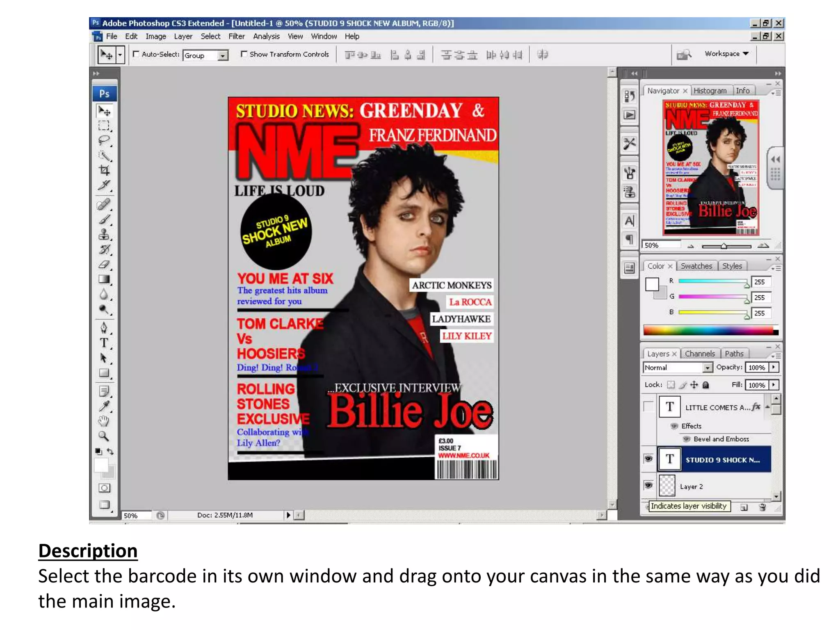840x630 pixels.
Task: Select the Slice tool
Action: pos(104,185)
